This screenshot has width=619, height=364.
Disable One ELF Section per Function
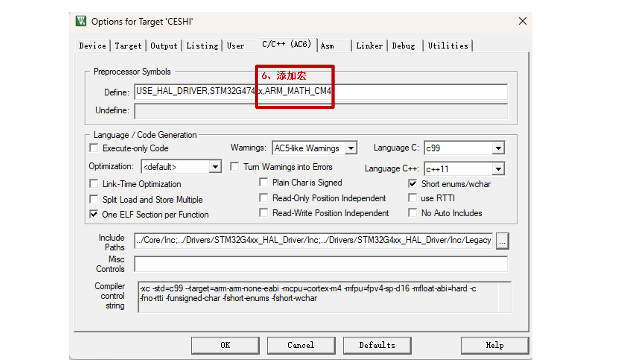93,214
